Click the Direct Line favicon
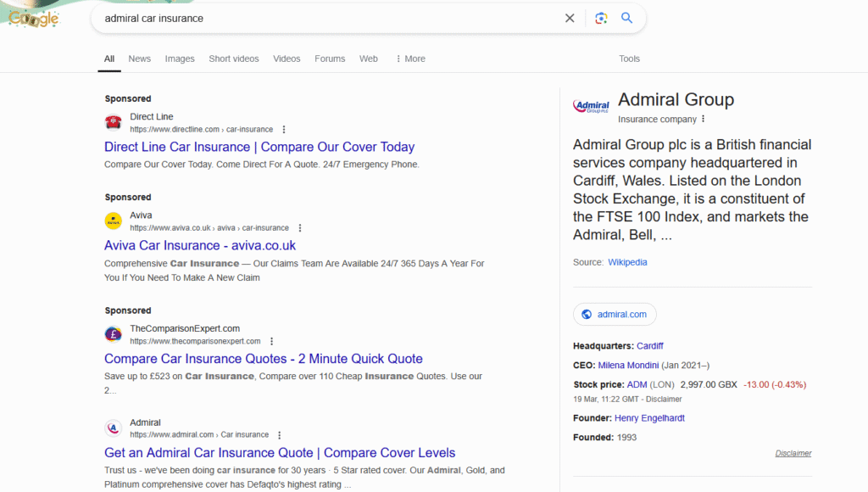Viewport: 868px width, 492px height. tap(113, 122)
